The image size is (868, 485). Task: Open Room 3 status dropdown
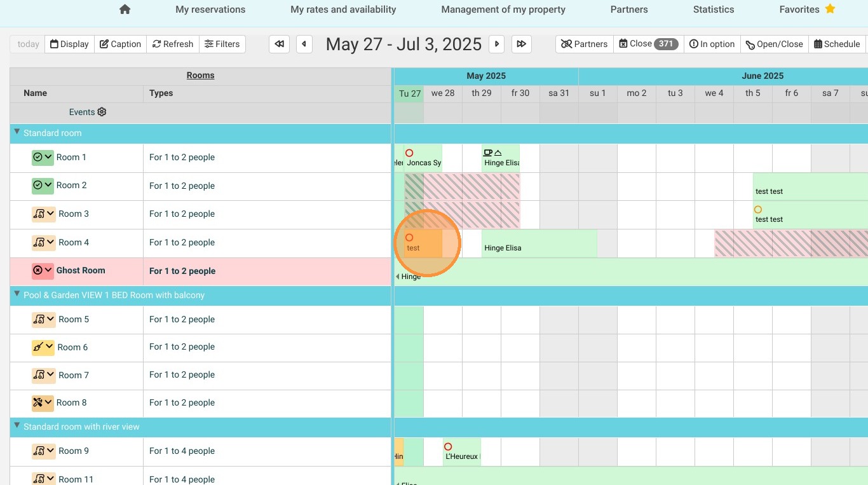click(x=43, y=214)
